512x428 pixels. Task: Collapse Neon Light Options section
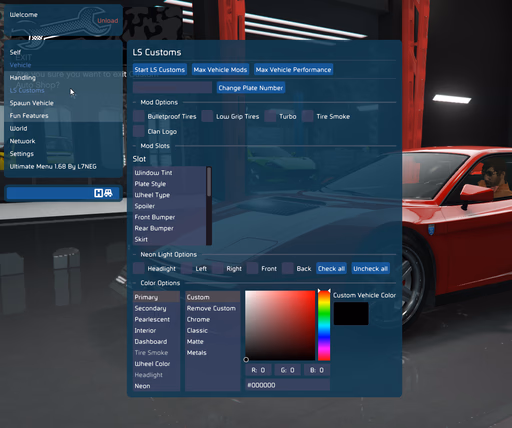click(x=168, y=254)
